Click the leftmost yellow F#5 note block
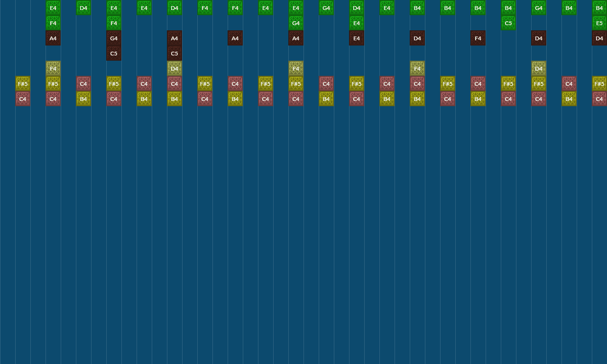This screenshot has width=607, height=364. (23, 83)
